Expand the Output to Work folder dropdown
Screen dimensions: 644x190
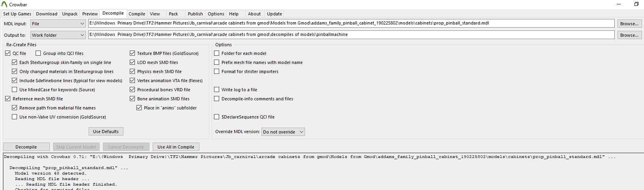58,35
